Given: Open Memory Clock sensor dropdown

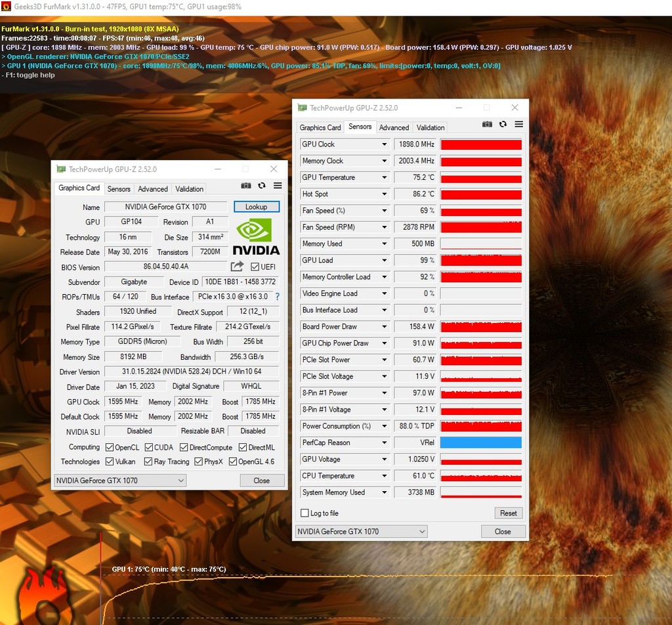Looking at the screenshot, I should (385, 161).
